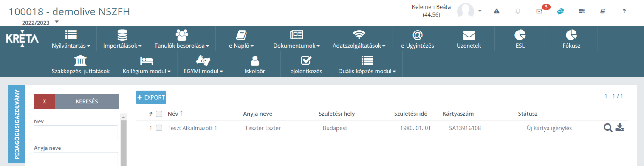
Task: Toggle the select-all checkbox in table header
Action: pos(159,114)
